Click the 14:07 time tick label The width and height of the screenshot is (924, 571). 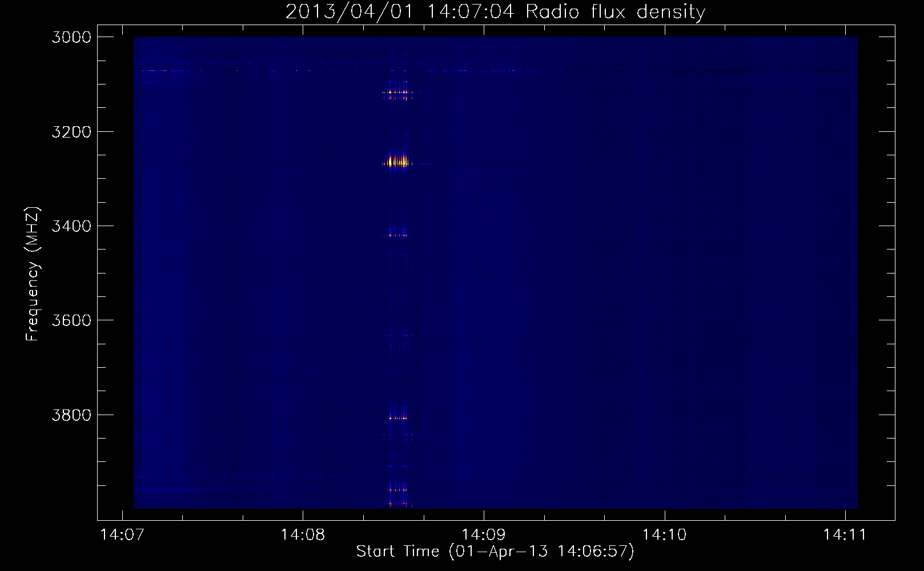point(122,535)
